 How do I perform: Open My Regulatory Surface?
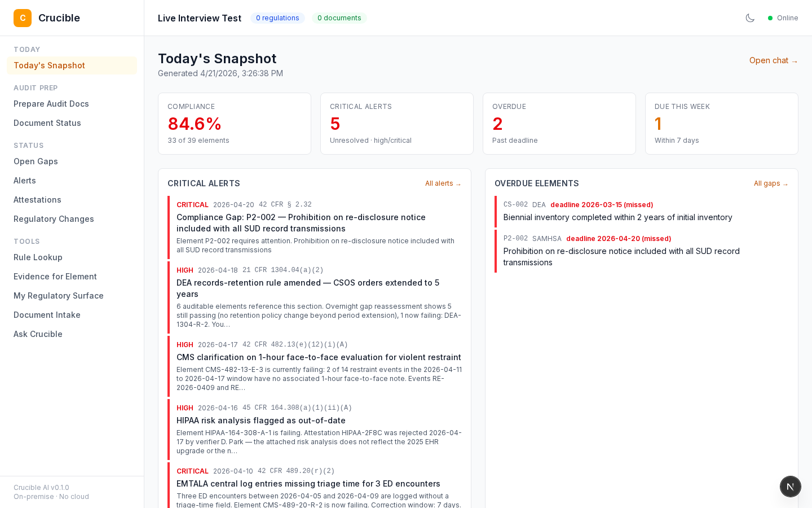(59, 296)
